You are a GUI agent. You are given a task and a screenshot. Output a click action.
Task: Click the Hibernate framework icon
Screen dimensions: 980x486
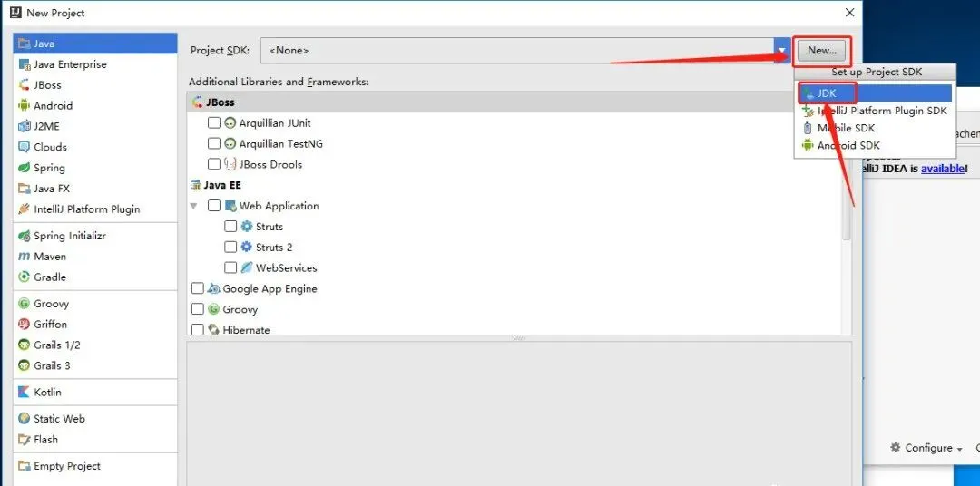pos(214,329)
